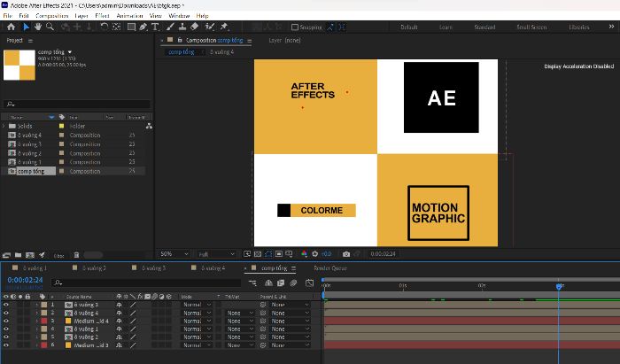Image resolution: width=620 pixels, height=364 pixels.
Task: Click the Reset Exposure icon in viewer
Action: click(x=315, y=254)
